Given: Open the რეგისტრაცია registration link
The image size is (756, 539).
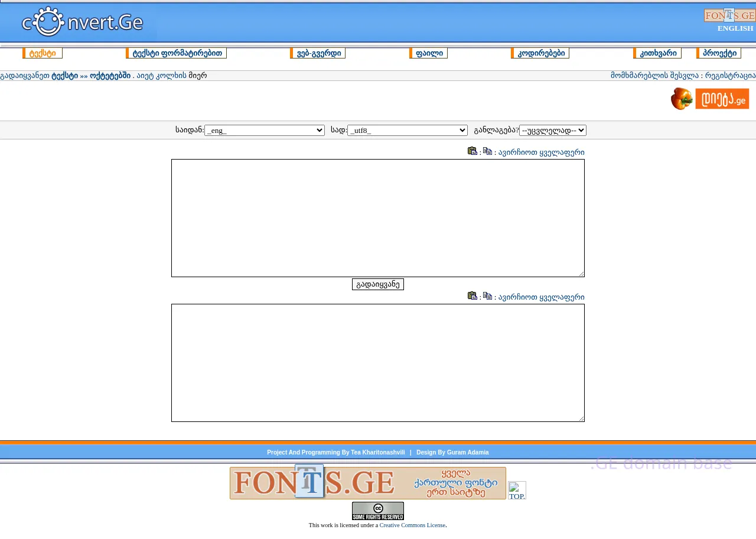Looking at the screenshot, I should 730,76.
